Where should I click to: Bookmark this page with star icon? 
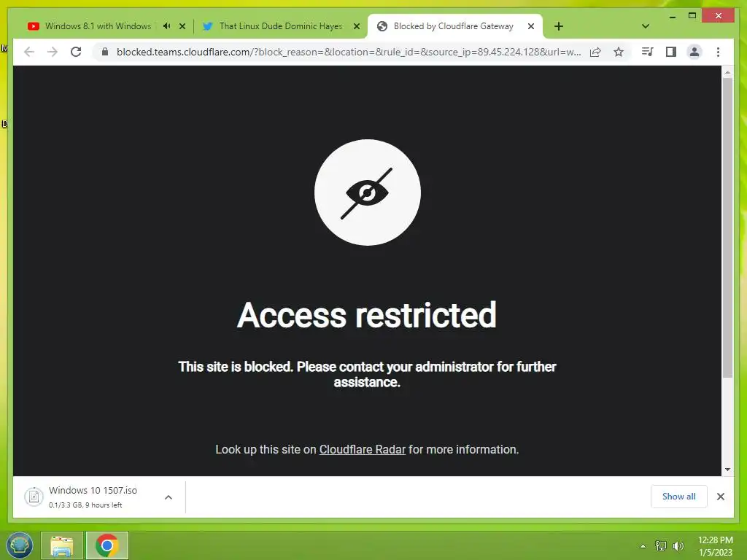point(619,52)
